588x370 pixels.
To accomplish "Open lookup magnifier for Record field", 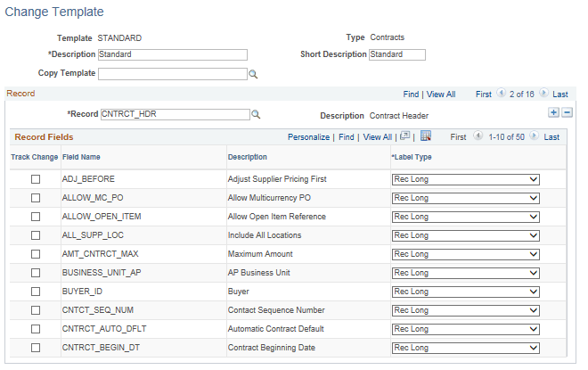I will (256, 114).
